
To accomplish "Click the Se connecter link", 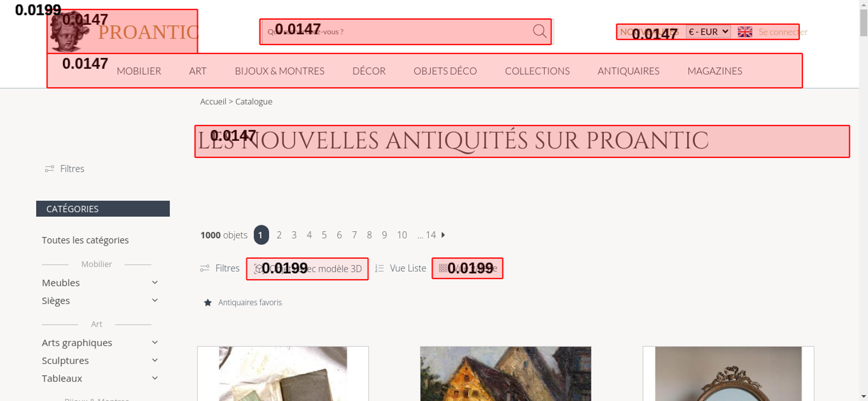I will pyautogui.click(x=783, y=32).
